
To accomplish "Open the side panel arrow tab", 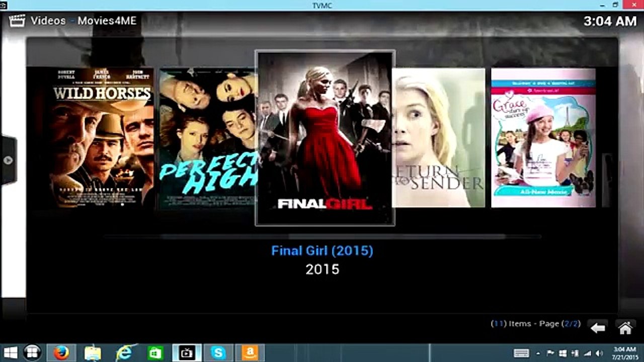I will tap(9, 160).
